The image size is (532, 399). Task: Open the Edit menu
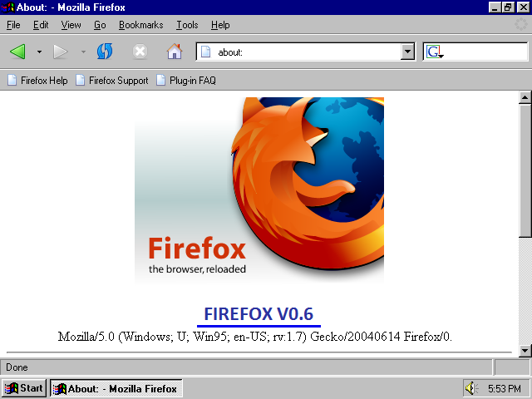(x=41, y=25)
